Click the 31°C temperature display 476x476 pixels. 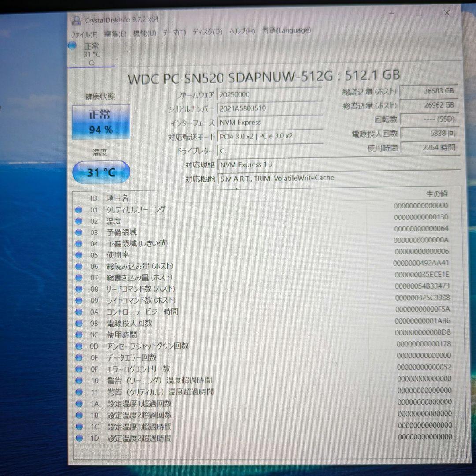[x=101, y=172]
